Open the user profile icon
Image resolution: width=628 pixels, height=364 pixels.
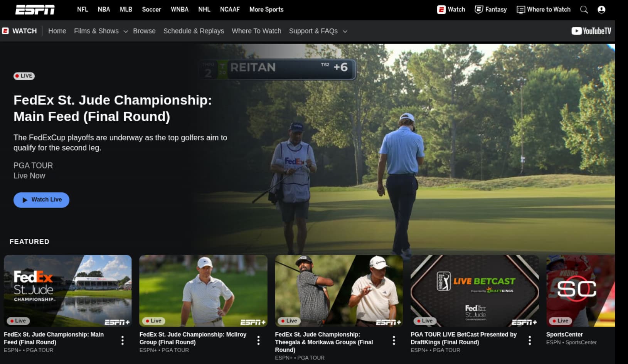pos(601,10)
